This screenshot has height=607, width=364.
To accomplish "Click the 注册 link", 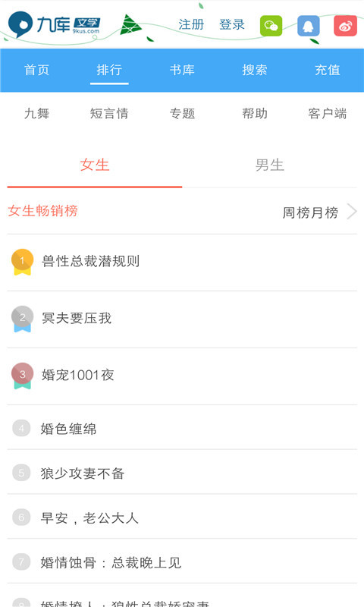I will pyautogui.click(x=191, y=25).
